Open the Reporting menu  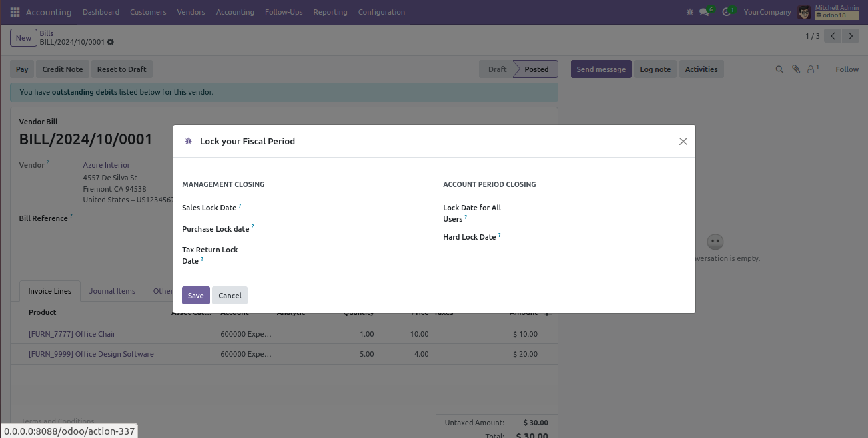coord(330,12)
